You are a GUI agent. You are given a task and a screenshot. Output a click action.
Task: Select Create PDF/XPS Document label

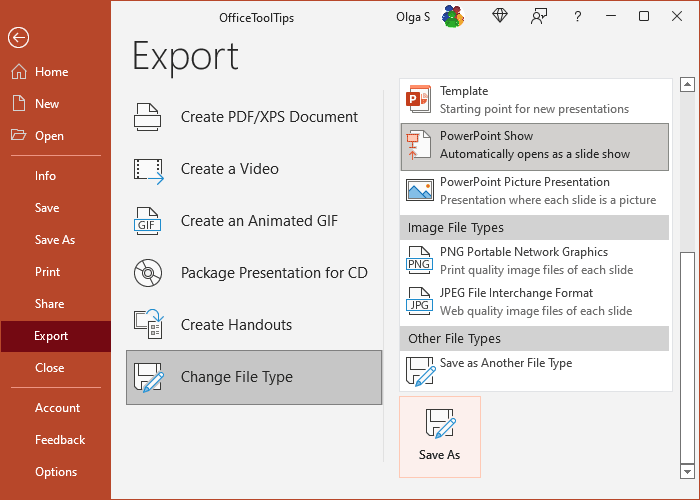pyautogui.click(x=269, y=117)
